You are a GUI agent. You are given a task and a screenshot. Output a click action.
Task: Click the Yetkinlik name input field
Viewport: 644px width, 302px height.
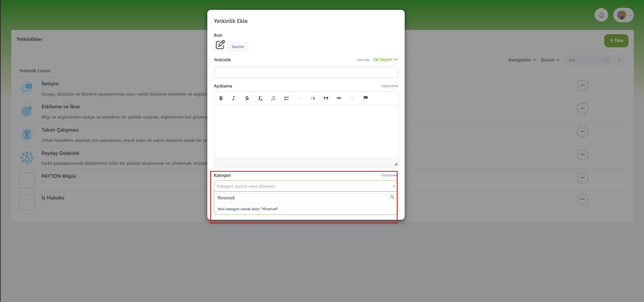(x=306, y=72)
